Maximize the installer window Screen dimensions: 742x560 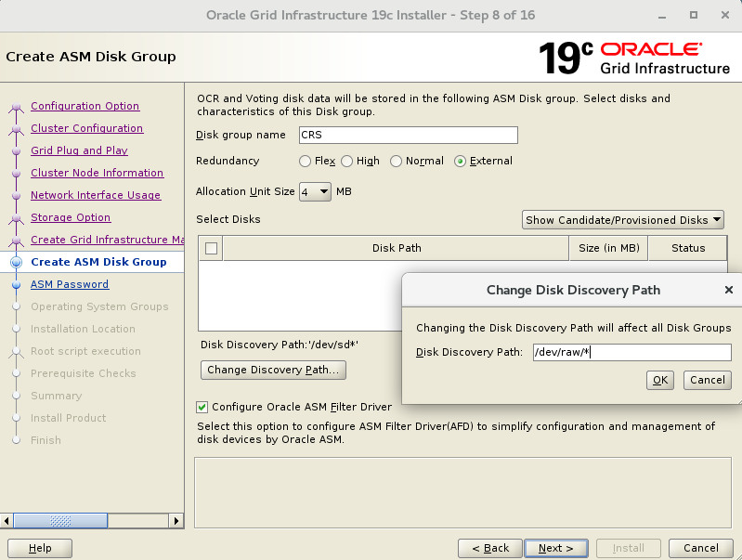click(x=694, y=16)
